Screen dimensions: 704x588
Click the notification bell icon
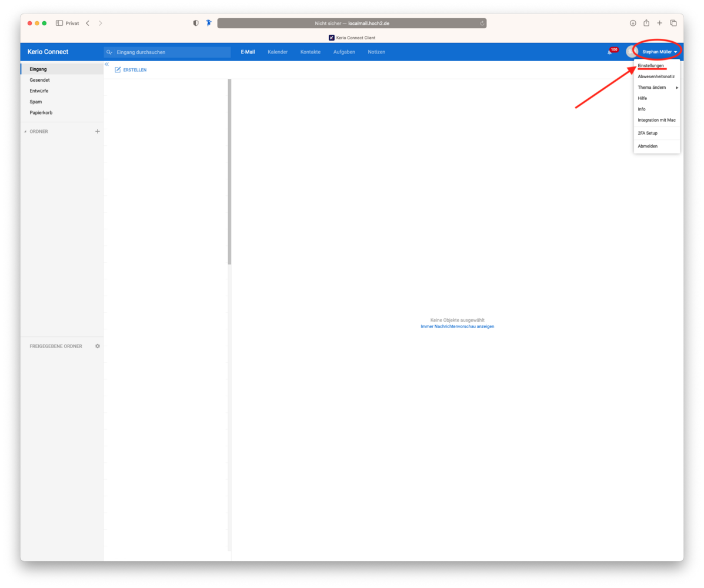pyautogui.click(x=610, y=52)
